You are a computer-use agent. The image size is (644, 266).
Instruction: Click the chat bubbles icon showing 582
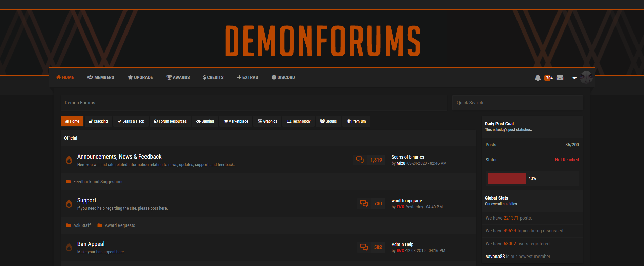tap(364, 247)
